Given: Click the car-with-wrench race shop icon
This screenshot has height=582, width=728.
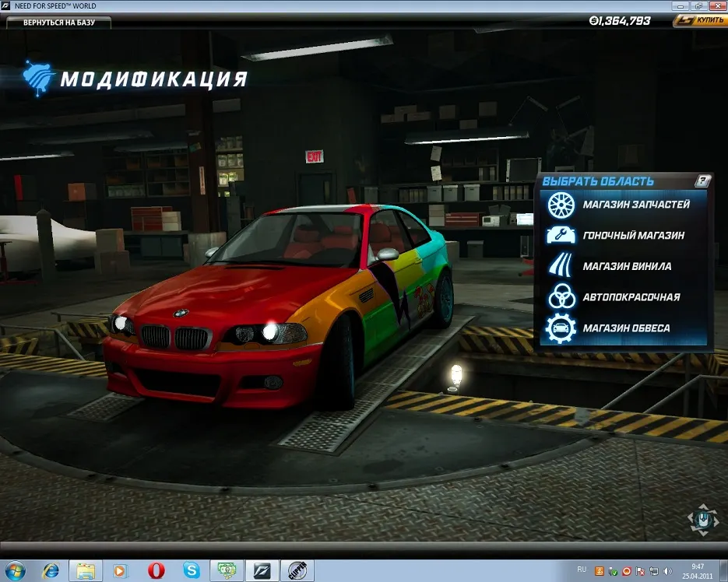Looking at the screenshot, I should [561, 235].
